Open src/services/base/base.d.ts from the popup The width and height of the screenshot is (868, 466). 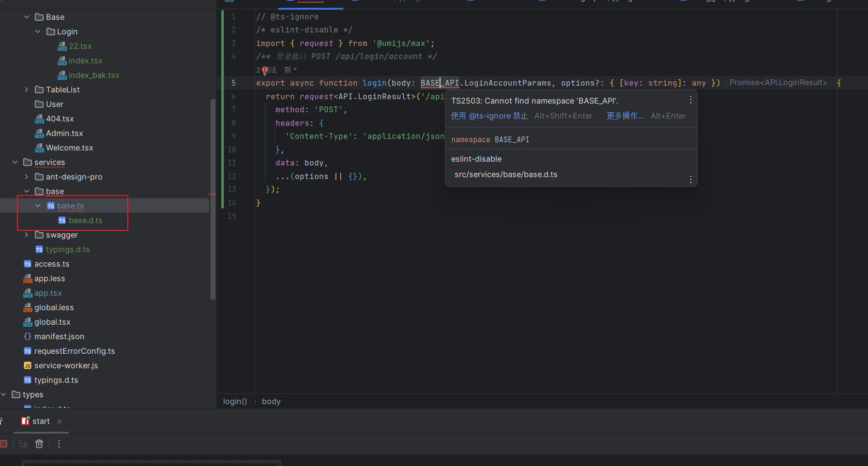click(505, 174)
